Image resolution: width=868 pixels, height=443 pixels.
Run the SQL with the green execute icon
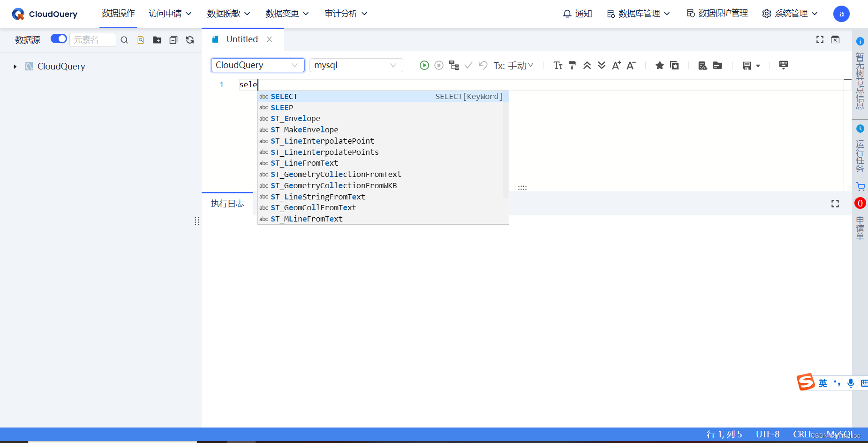coord(424,65)
